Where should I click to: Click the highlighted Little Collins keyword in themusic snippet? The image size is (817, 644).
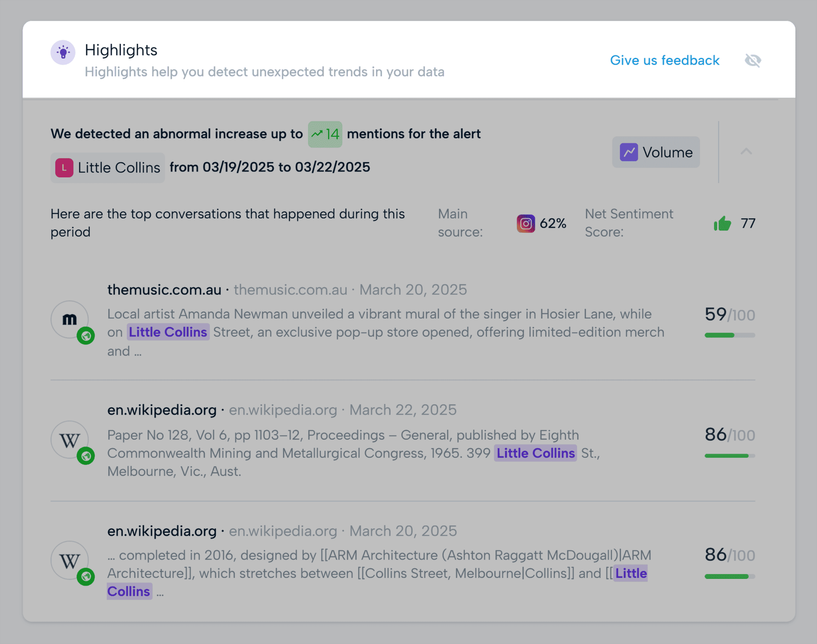point(168,332)
